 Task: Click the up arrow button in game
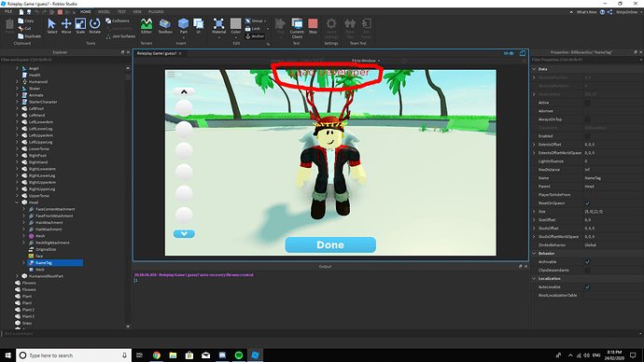point(184,91)
